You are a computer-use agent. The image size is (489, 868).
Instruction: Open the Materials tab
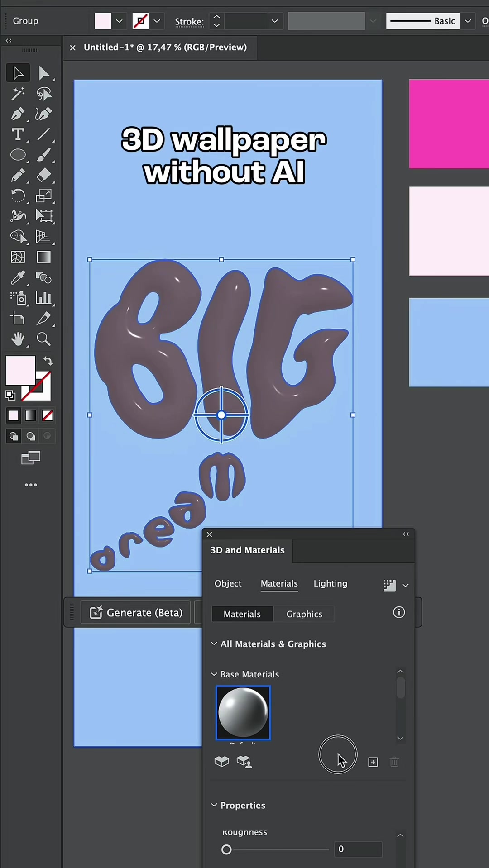coord(279,583)
